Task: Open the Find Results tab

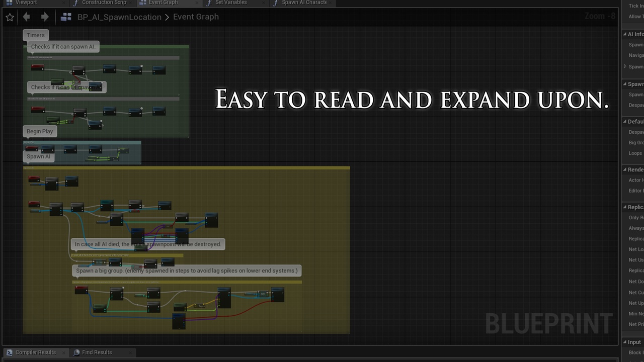Action: pyautogui.click(x=103, y=352)
